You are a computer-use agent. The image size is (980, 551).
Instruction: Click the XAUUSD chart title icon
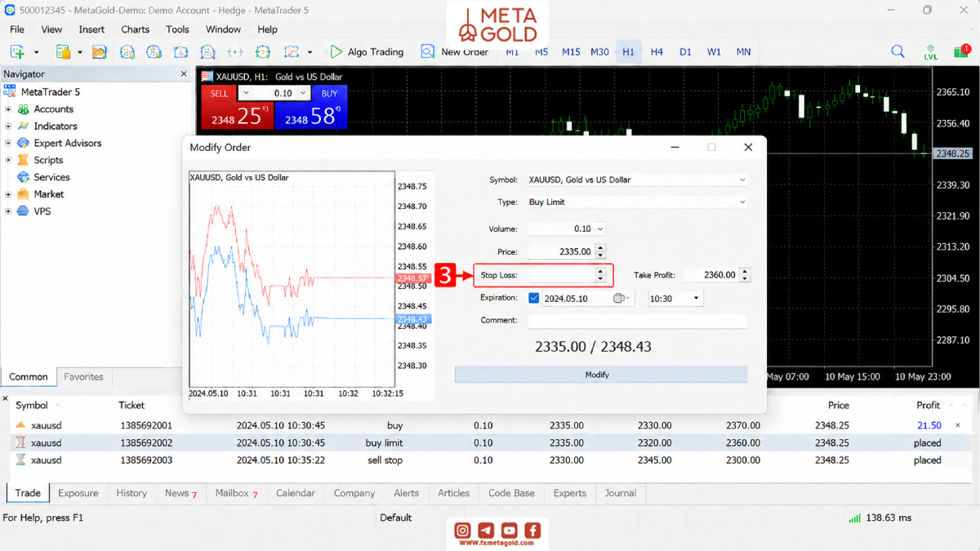(207, 77)
